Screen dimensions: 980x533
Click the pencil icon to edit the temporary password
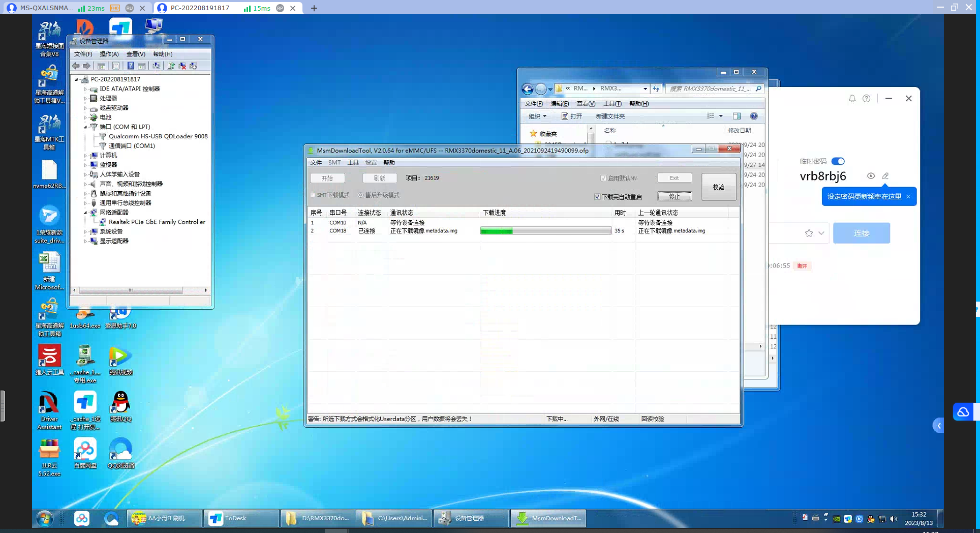tap(885, 176)
